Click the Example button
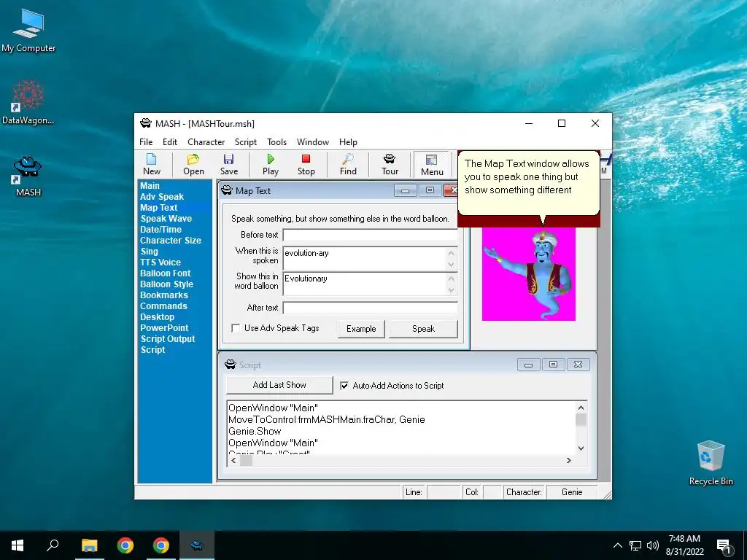 tap(361, 329)
